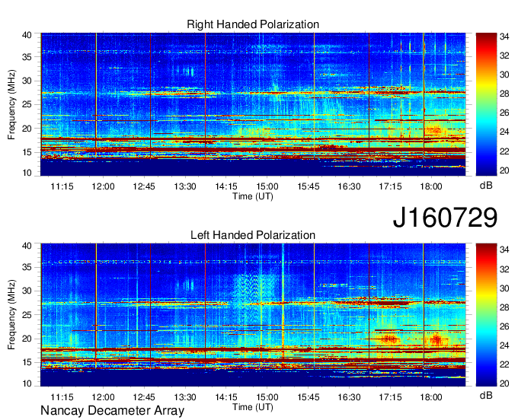Click the "28" value on bottom colorbar scale
Viewport: 518px width, 420px height.
tap(504, 307)
